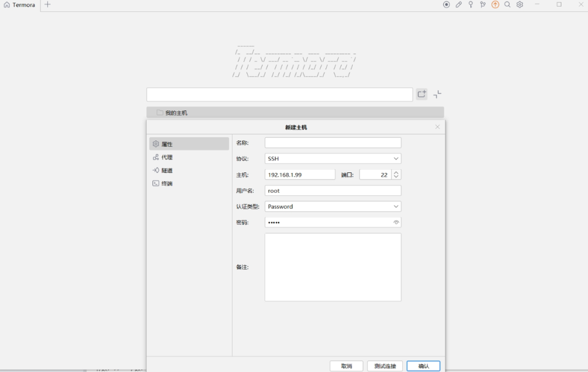The width and height of the screenshot is (588, 372).
Task: Click the orange update arrow icon
Action: point(495,4)
